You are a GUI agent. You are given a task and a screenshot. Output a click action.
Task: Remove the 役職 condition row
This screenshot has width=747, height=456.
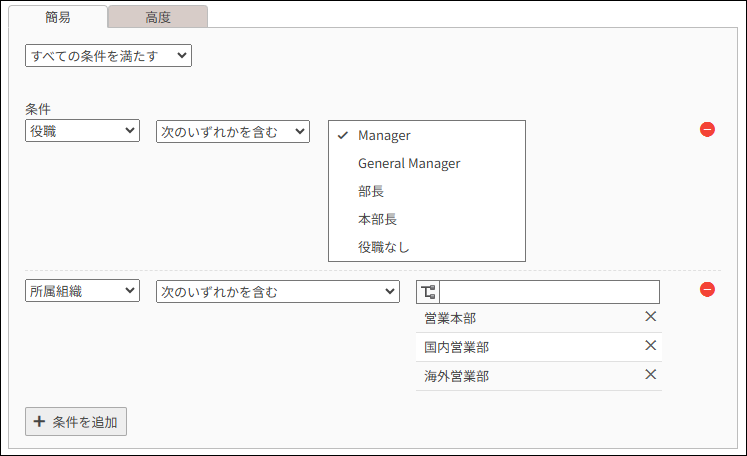[x=707, y=130]
